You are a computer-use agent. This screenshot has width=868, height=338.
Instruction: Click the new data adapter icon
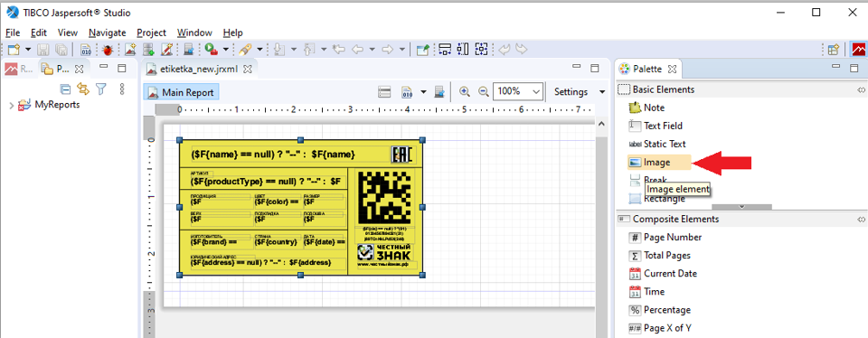tap(148, 50)
